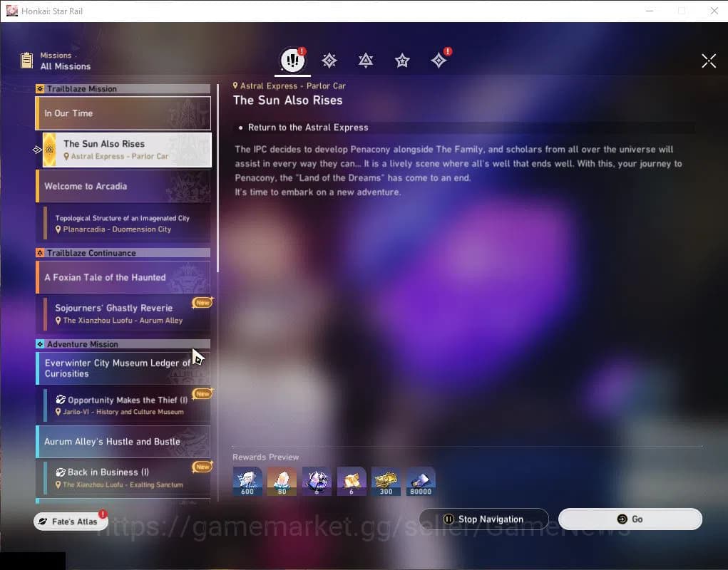Click the Missions clipboard icon
This screenshot has width=728, height=570.
[27, 61]
